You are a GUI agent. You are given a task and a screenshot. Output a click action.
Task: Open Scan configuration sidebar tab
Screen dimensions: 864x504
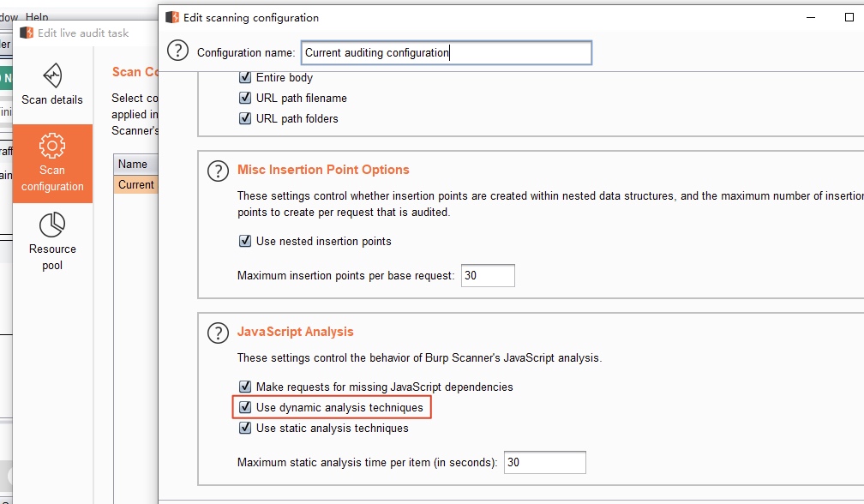(x=52, y=163)
